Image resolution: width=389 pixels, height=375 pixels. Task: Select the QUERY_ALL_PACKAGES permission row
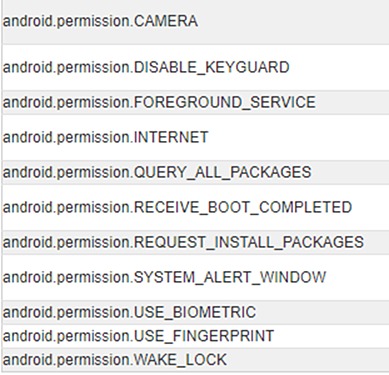[195, 172]
